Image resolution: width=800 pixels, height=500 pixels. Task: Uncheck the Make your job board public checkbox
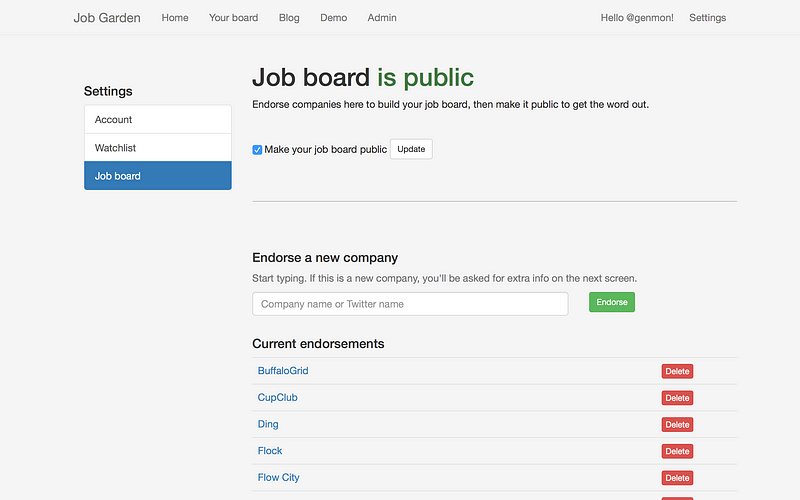point(258,150)
